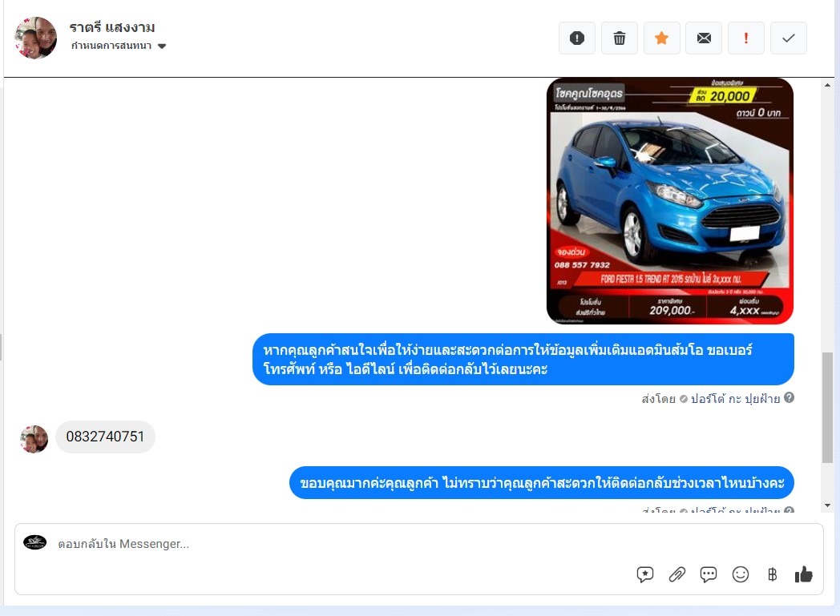
Task: Open กำหนดการสนทนา dropdown arrow
Action: point(162,46)
